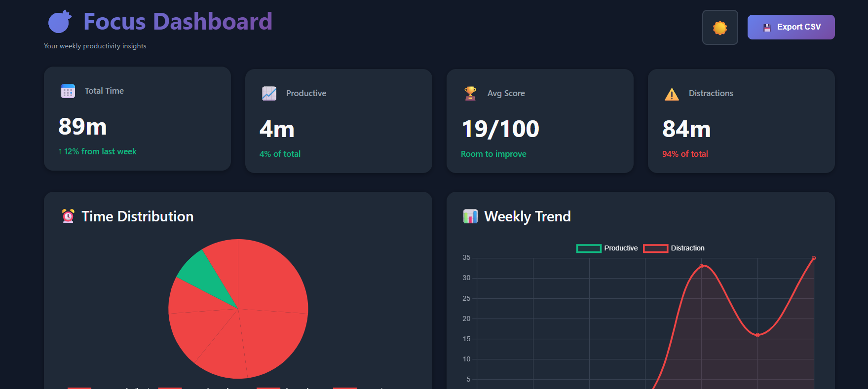Click the calendar icon in Total Time
Screen dimensions: 868x389
(68, 91)
